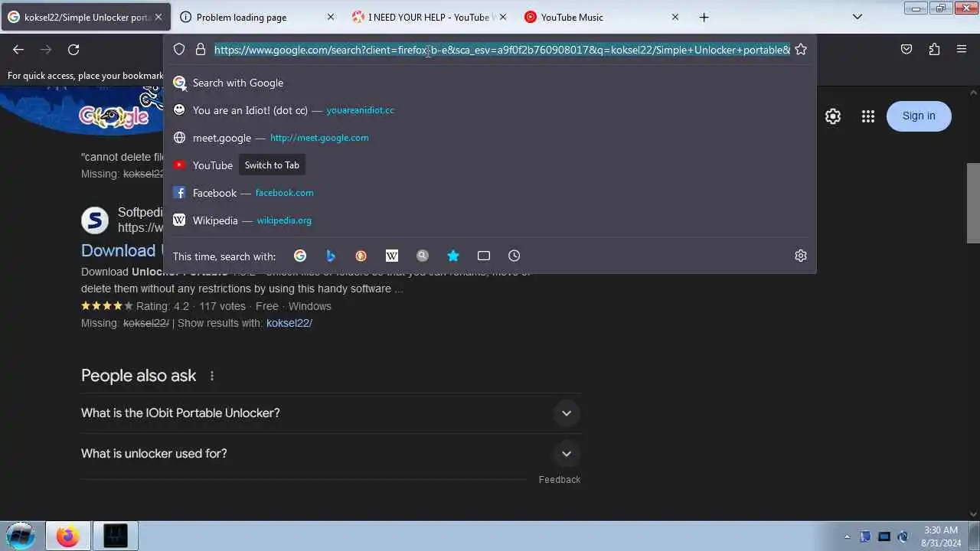Click the Firefox taskbar icon
This screenshot has height=551, width=980.
pyautogui.click(x=67, y=536)
